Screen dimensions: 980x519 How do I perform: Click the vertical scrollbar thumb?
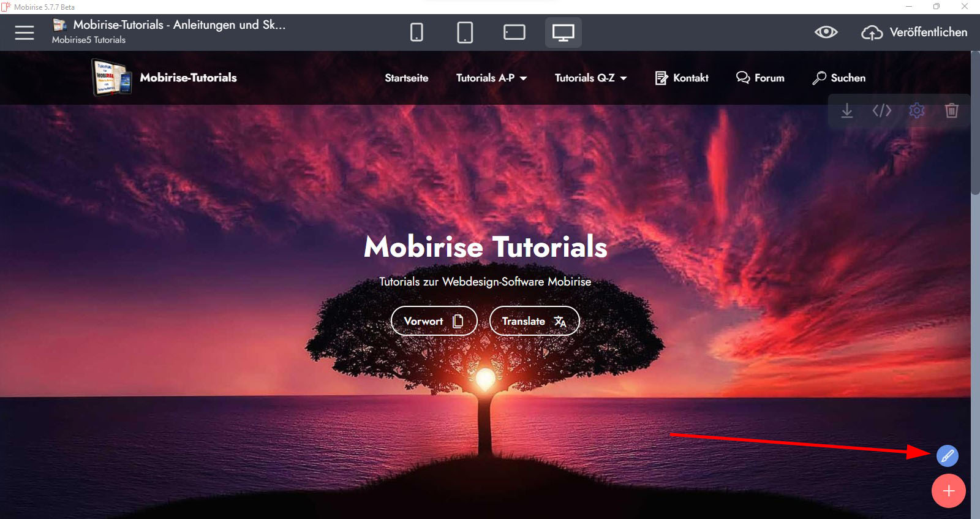pyautogui.click(x=975, y=123)
